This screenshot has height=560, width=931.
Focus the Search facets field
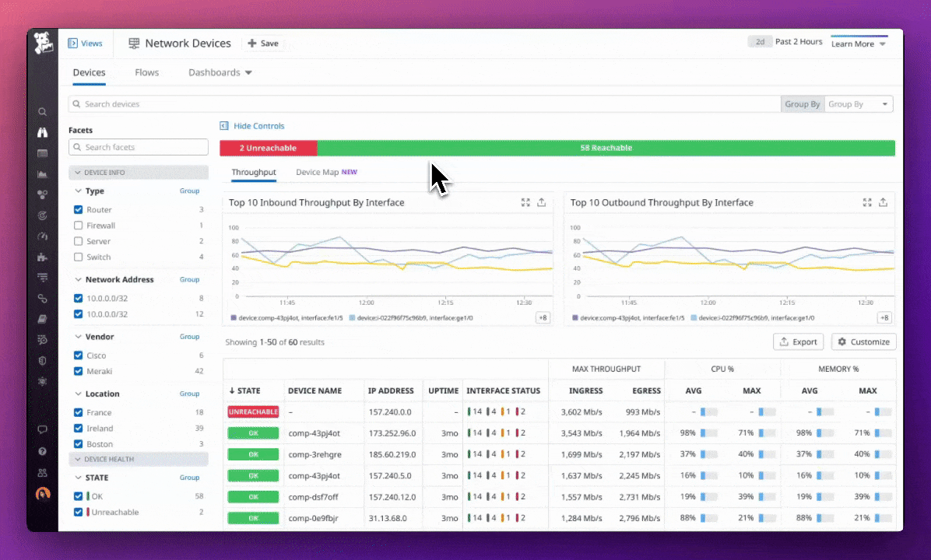[x=139, y=147]
